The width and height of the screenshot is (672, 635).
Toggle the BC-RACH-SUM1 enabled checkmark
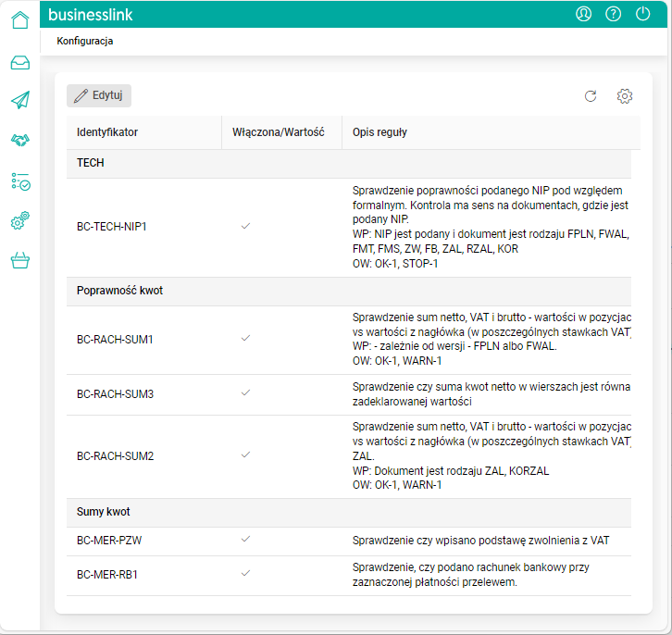pyautogui.click(x=245, y=339)
